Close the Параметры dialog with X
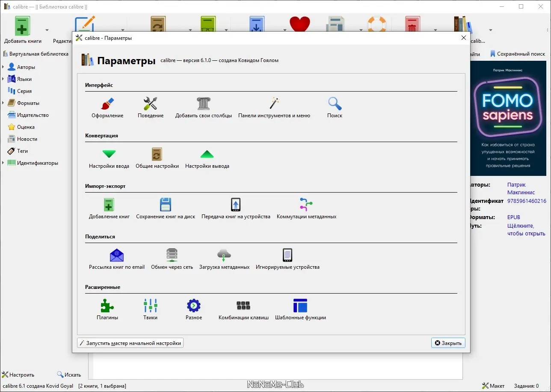 tap(463, 38)
